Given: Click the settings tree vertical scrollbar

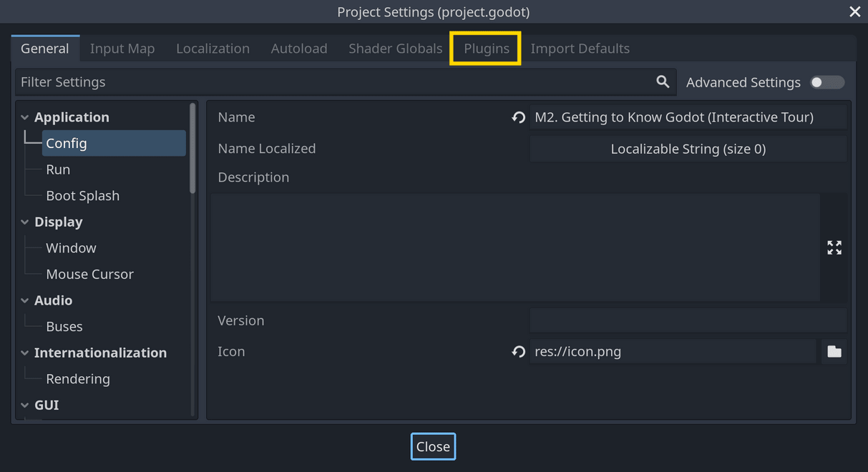Looking at the screenshot, I should pyautogui.click(x=192, y=148).
